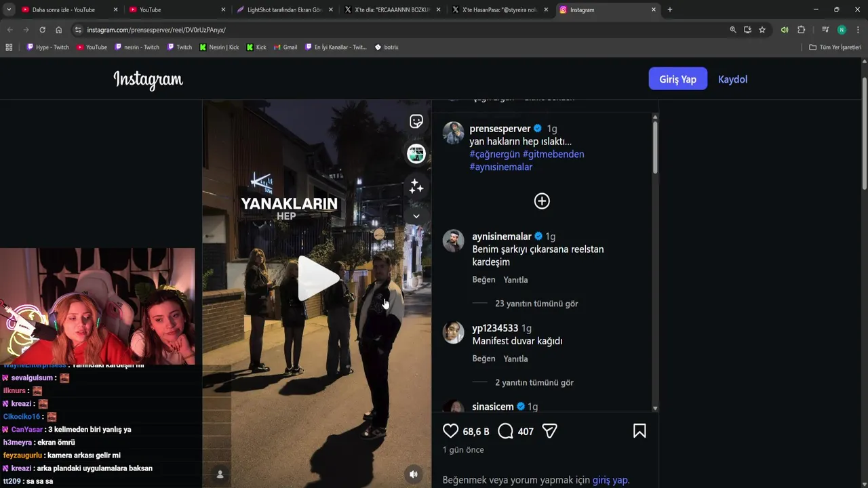The image size is (868, 488).
Task: Open the Nesrin | Kick bookmark
Action: pyautogui.click(x=219, y=47)
